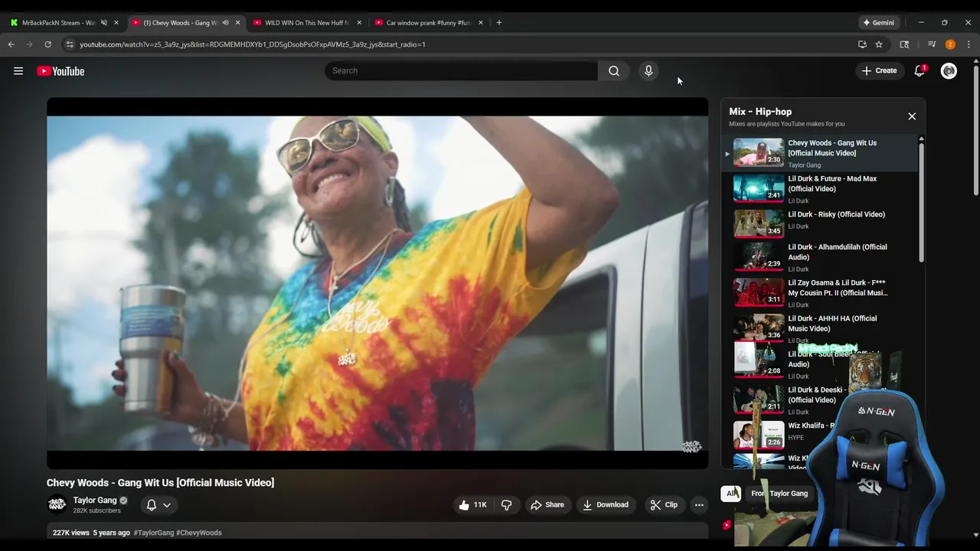Screen dimensions: 980x551
Task: Open the account avatar menu
Action: click(949, 71)
